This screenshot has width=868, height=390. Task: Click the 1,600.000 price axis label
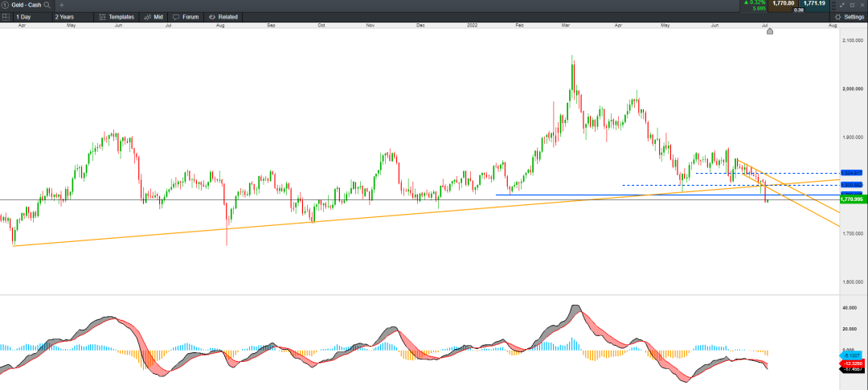[x=852, y=282]
